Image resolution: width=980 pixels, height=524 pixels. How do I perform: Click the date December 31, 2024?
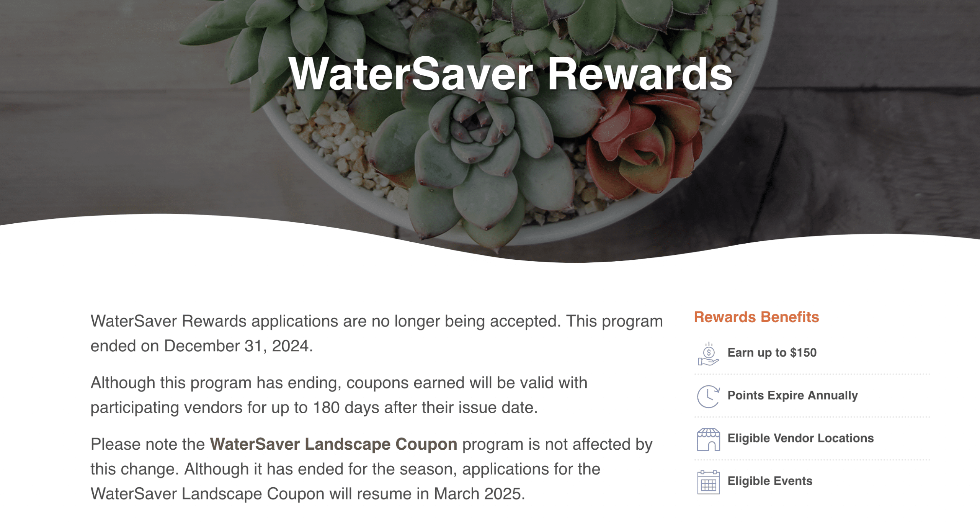(238, 346)
